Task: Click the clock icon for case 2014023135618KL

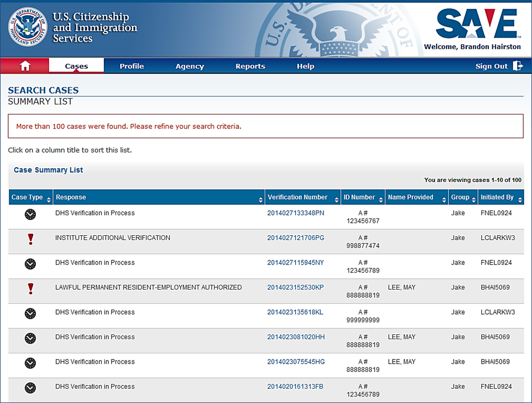Action: [x=30, y=313]
